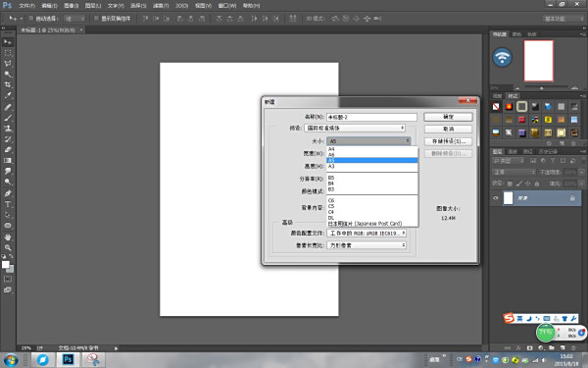The width and height of the screenshot is (588, 368).
Task: Open the 预设 preset dropdown
Action: tap(355, 128)
